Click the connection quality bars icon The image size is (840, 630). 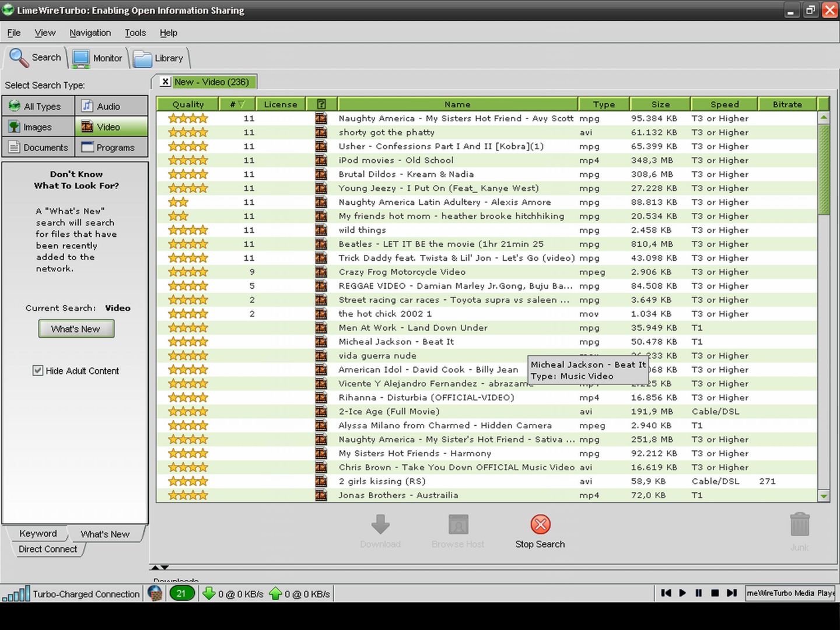pyautogui.click(x=16, y=594)
